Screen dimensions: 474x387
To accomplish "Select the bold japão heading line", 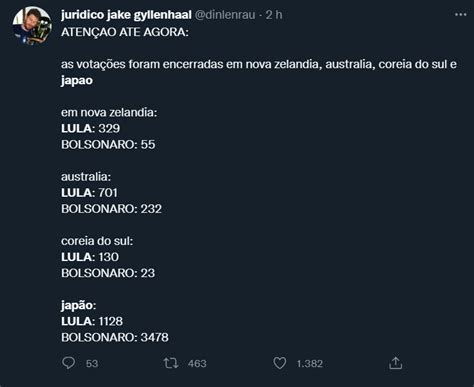I will tap(79, 305).
